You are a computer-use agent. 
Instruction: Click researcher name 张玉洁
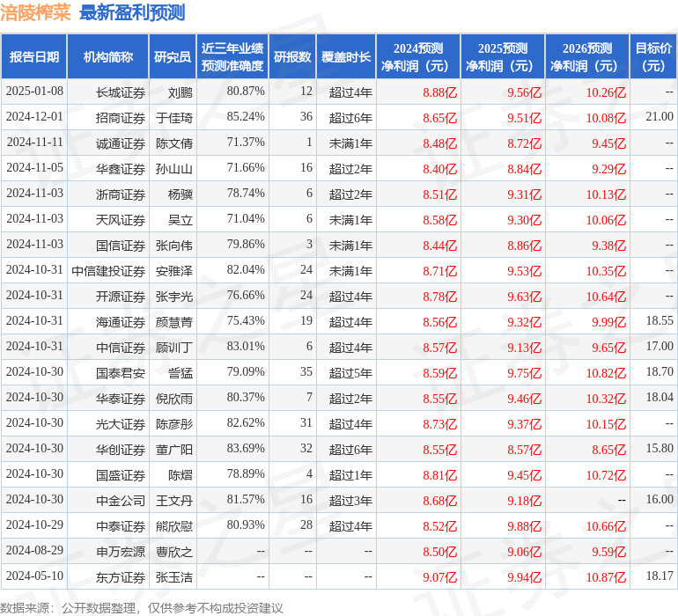pos(174,577)
